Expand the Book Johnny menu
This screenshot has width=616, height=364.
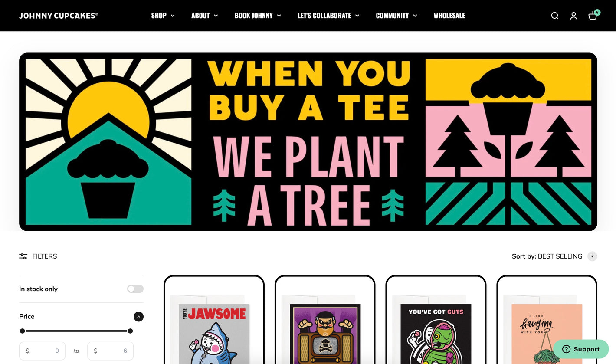point(258,16)
